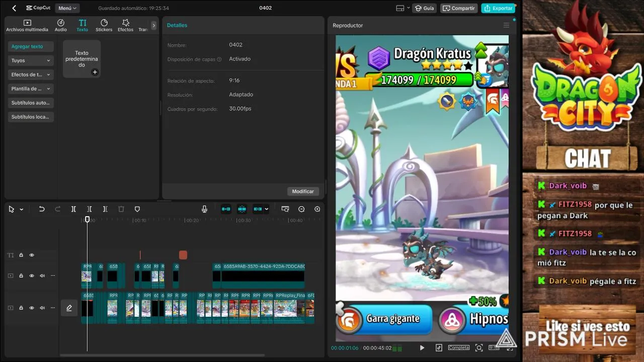Trim the clip right of the playhead
The width and height of the screenshot is (644, 362).
pyautogui.click(x=105, y=209)
